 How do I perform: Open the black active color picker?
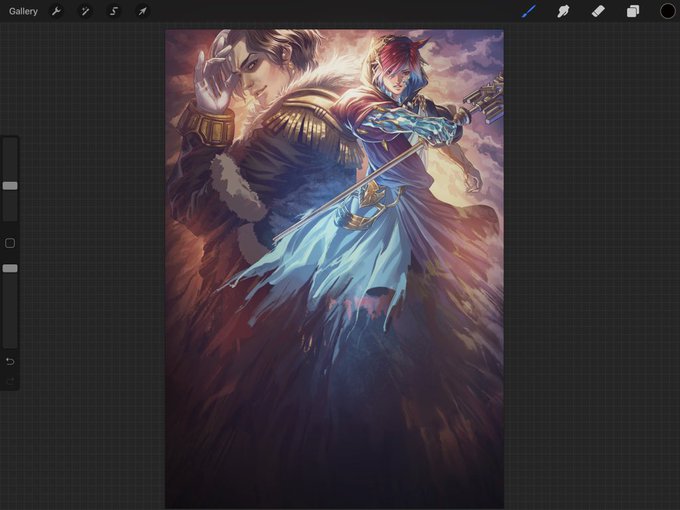(x=667, y=11)
